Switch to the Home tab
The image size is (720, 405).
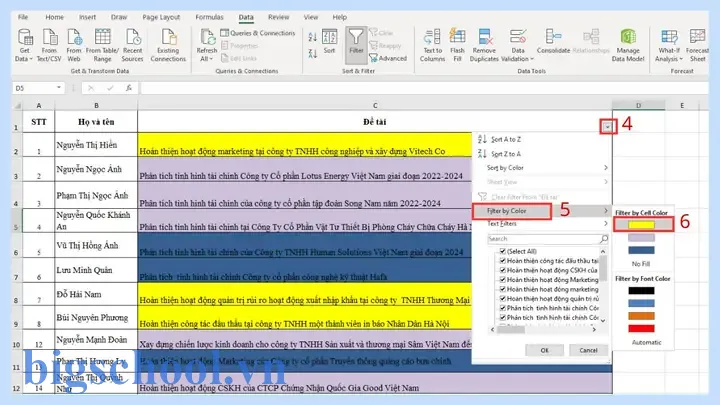pyautogui.click(x=55, y=17)
